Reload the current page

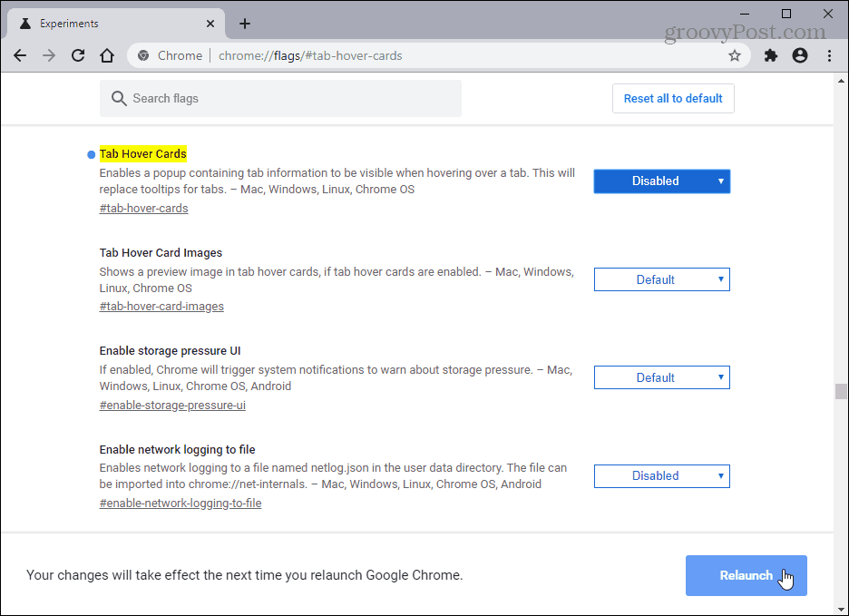tap(78, 55)
